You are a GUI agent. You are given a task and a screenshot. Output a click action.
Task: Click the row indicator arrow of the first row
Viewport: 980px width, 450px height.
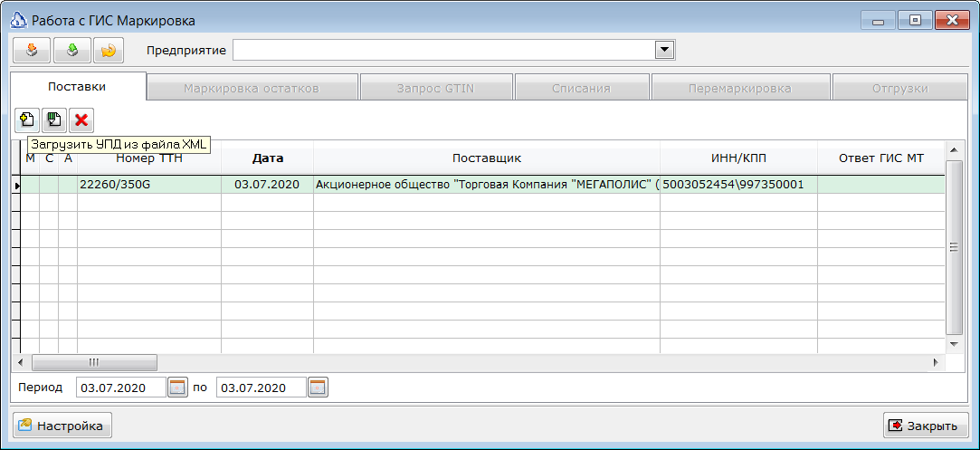(x=17, y=185)
